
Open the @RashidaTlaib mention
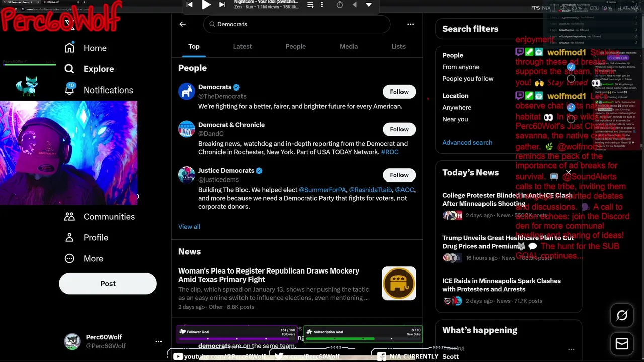click(x=370, y=190)
